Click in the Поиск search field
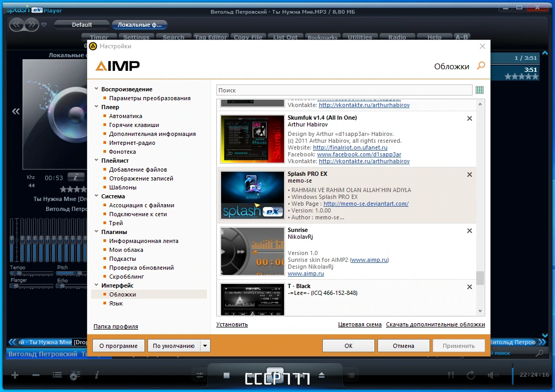The width and height of the screenshot is (555, 392). pyautogui.click(x=344, y=90)
